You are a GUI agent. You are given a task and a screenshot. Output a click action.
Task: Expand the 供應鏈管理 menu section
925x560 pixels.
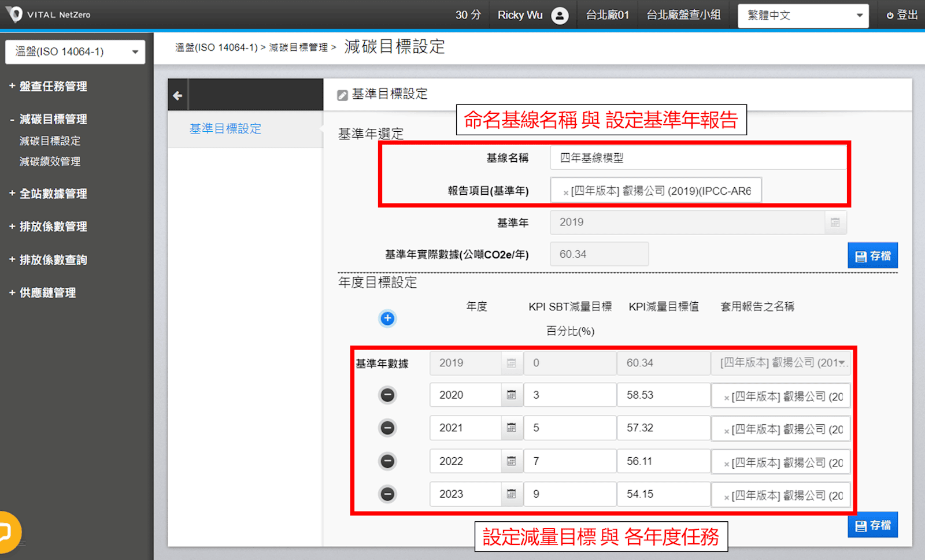tap(47, 293)
